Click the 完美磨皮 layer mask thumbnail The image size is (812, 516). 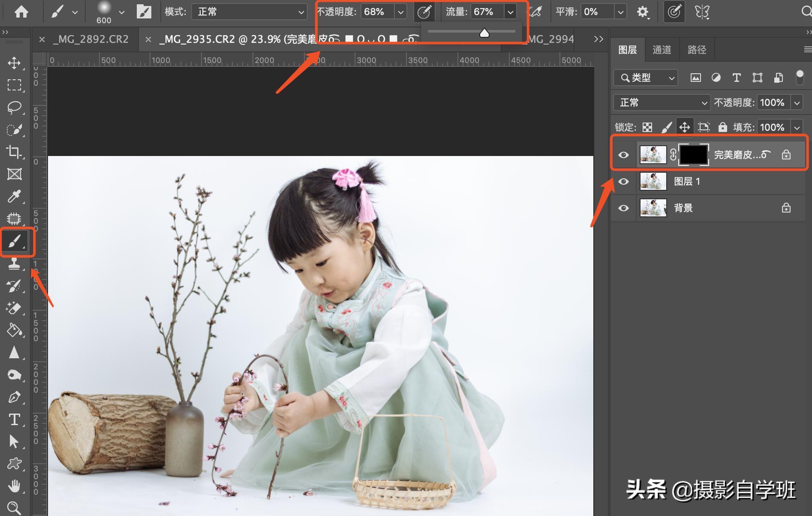tap(694, 154)
